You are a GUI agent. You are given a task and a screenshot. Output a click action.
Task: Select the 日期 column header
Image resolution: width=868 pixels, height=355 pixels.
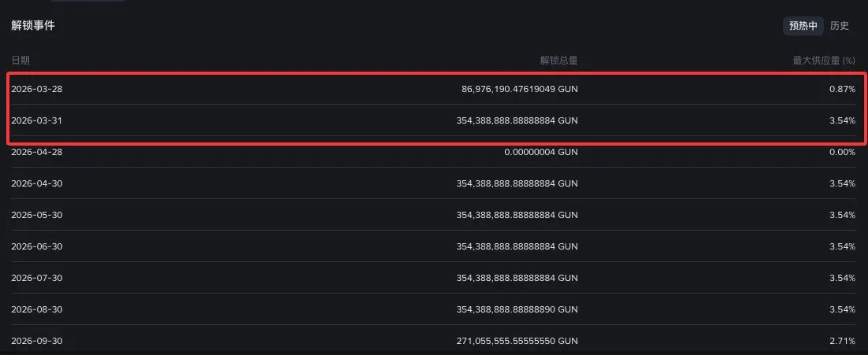pyautogui.click(x=20, y=61)
